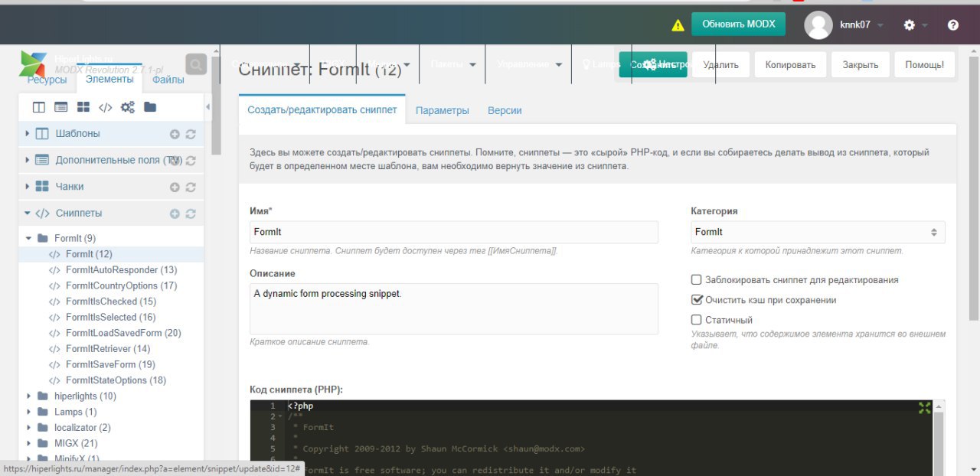Click the new chunk toolbar icon
The image size is (980, 476).
[83, 107]
